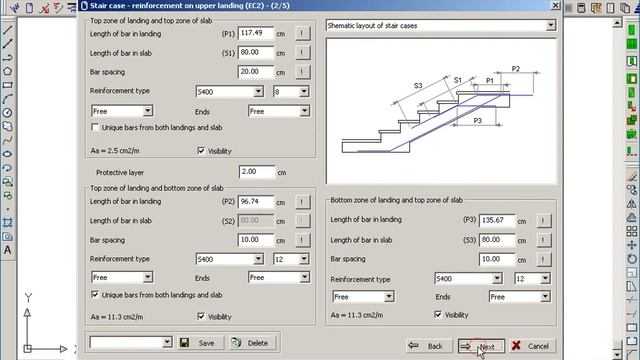Select the Text 'A' tool

[7, 250]
